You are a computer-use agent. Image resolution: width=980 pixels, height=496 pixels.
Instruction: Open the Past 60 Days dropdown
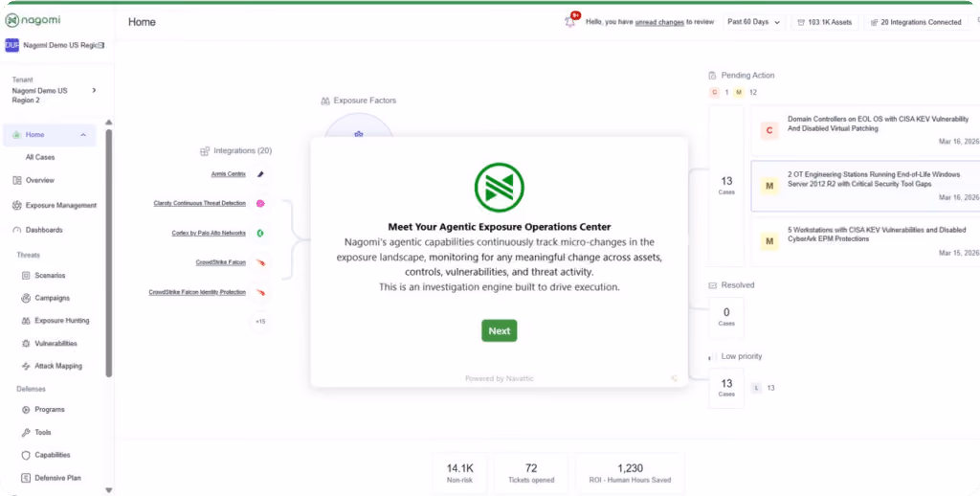point(754,22)
